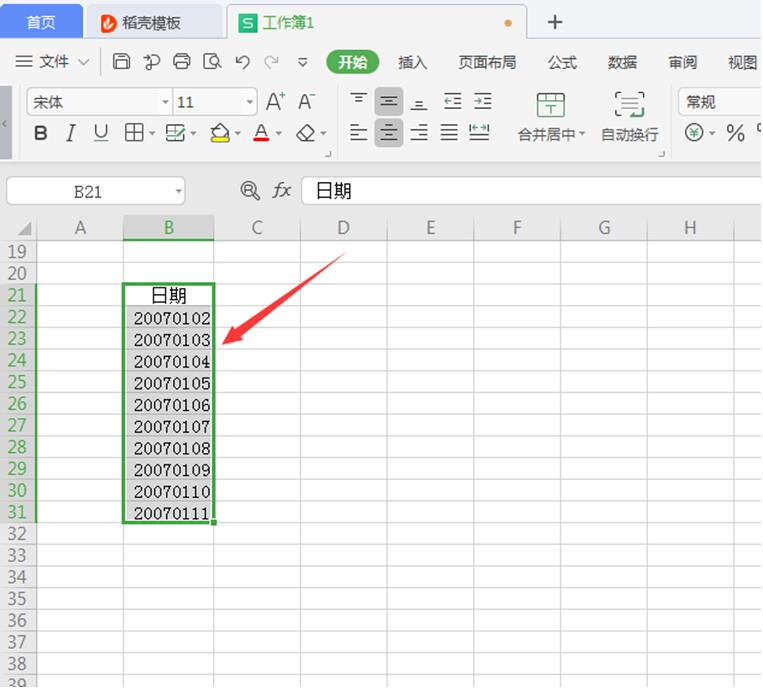
Task: Open 稻壳模板 tab
Action: pos(152,22)
